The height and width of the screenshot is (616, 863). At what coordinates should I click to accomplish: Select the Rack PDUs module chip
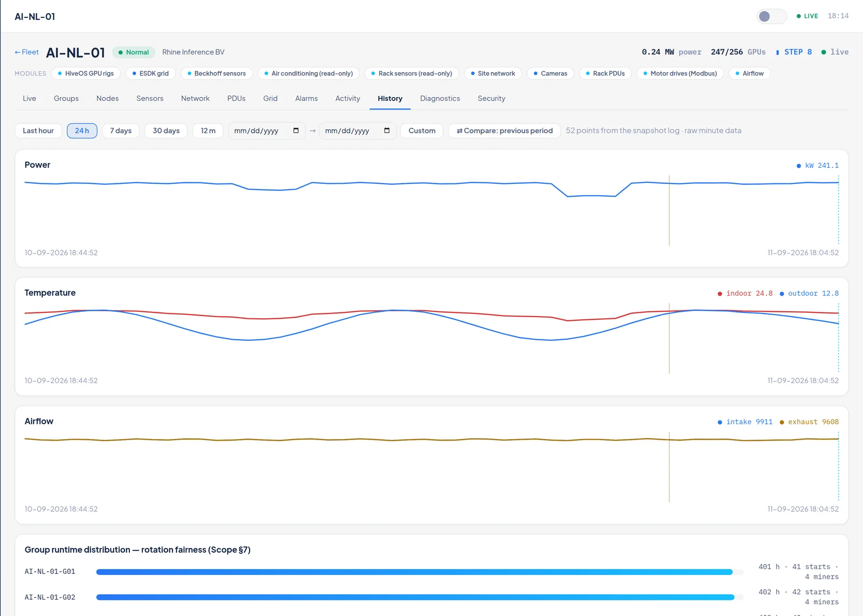click(x=605, y=73)
